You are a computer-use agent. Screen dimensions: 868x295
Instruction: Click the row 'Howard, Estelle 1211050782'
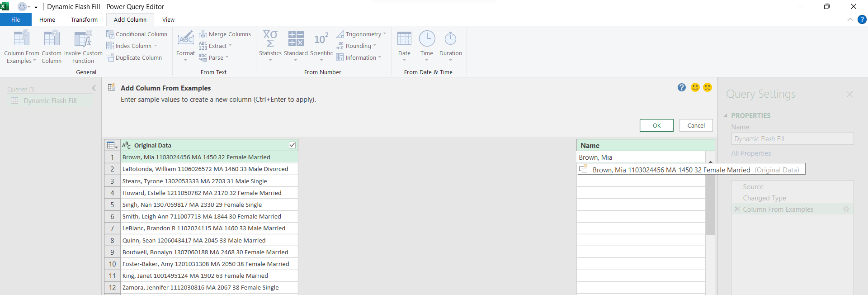(209, 193)
